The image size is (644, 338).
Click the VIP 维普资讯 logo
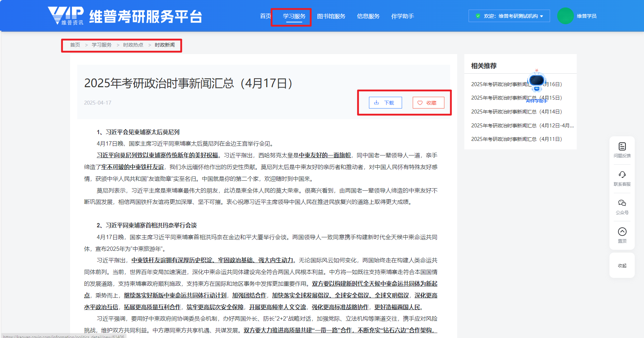point(66,16)
